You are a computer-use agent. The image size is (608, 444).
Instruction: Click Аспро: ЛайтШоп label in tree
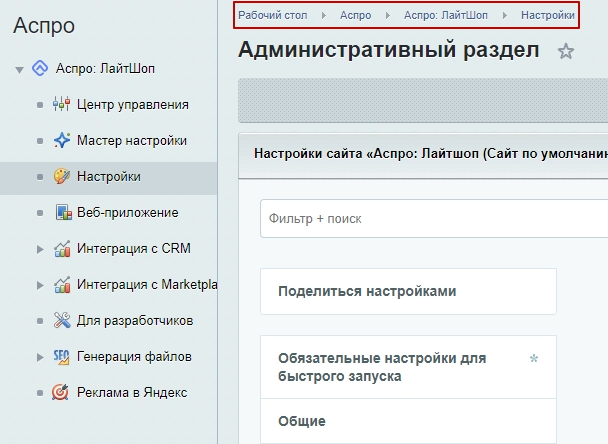click(x=105, y=68)
